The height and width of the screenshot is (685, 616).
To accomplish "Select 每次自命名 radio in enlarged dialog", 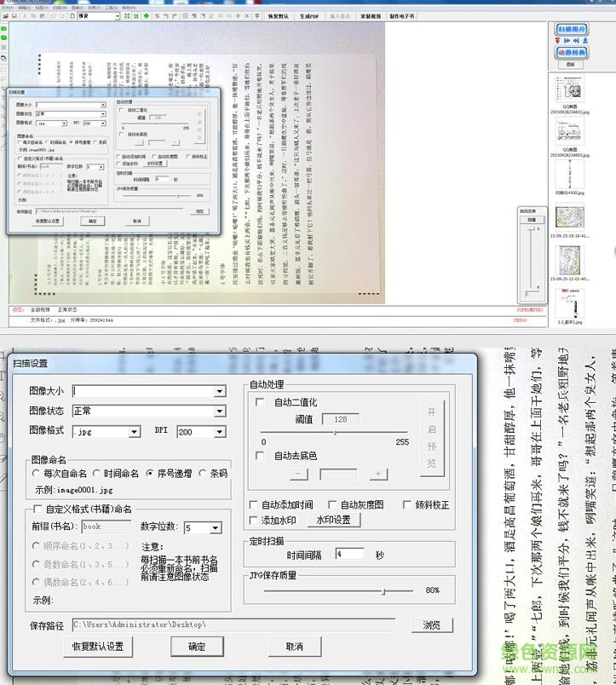I will [x=36, y=473].
